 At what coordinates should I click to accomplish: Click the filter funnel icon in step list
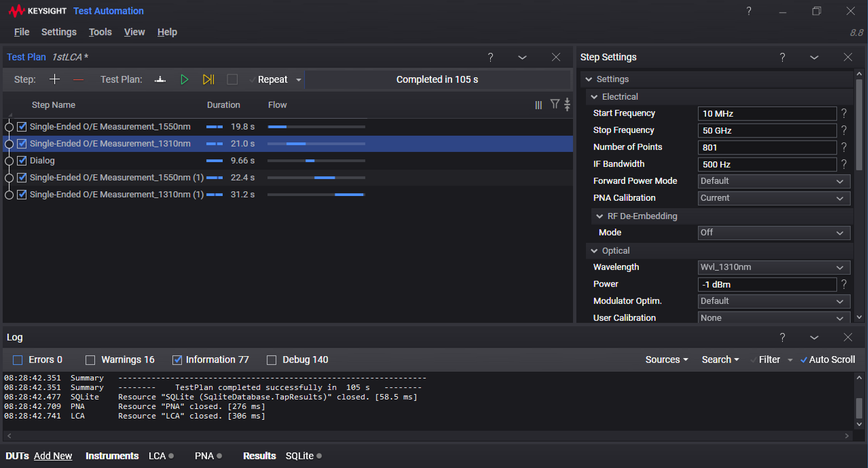click(555, 104)
